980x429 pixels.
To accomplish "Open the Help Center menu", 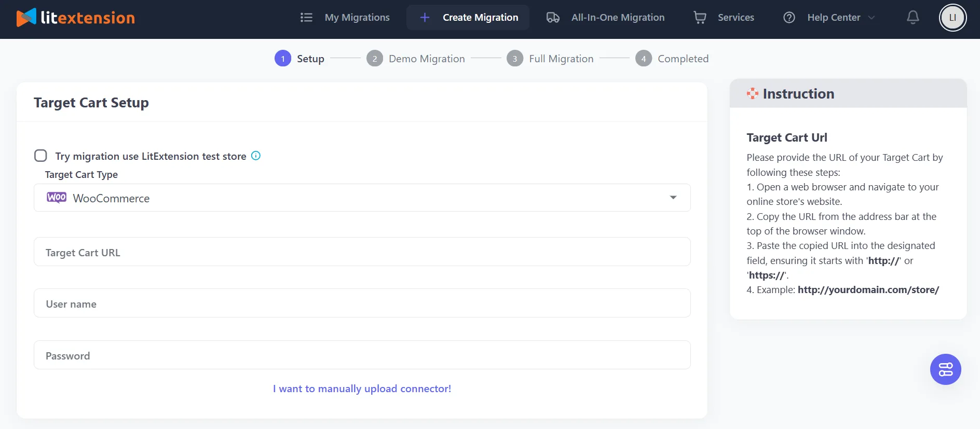I will tap(834, 18).
